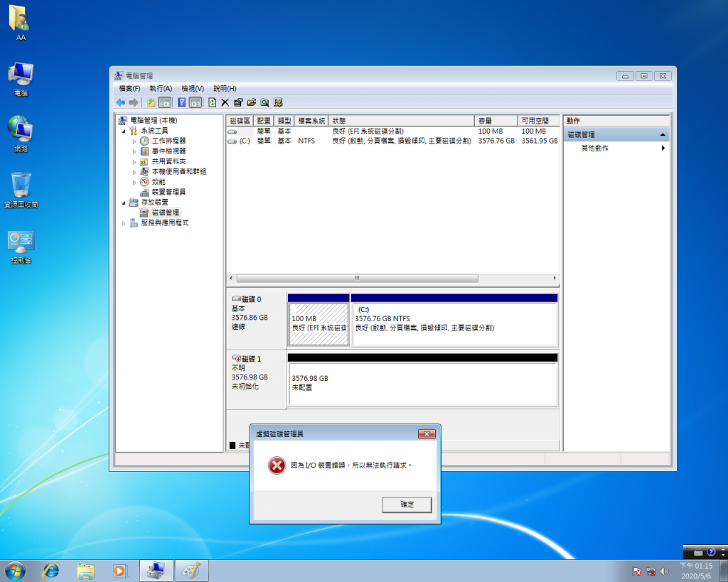Open the 控制台 desktop icon
The width and height of the screenshot is (728, 582).
(21, 247)
